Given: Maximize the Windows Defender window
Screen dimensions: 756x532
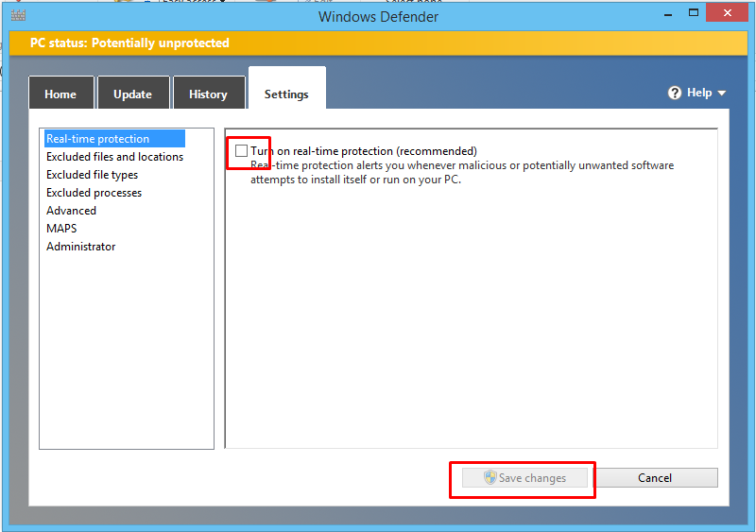Looking at the screenshot, I should [x=694, y=13].
